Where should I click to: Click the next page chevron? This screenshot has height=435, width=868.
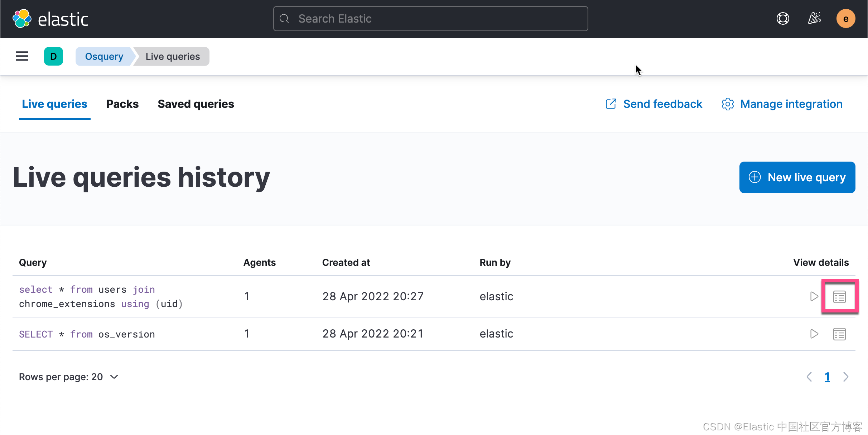(846, 377)
